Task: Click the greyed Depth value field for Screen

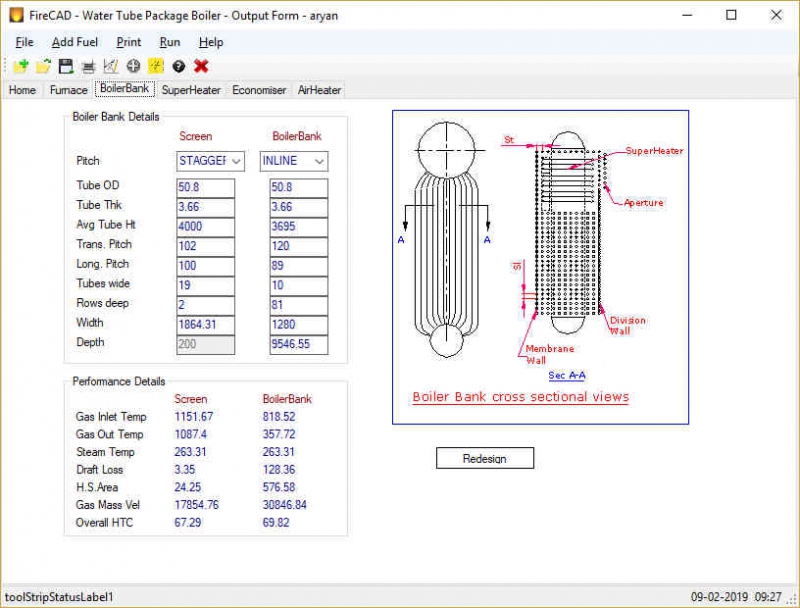Action: [205, 344]
